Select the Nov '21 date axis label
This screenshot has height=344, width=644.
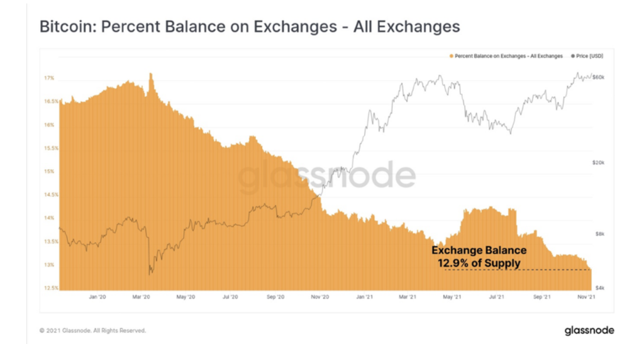point(586,296)
